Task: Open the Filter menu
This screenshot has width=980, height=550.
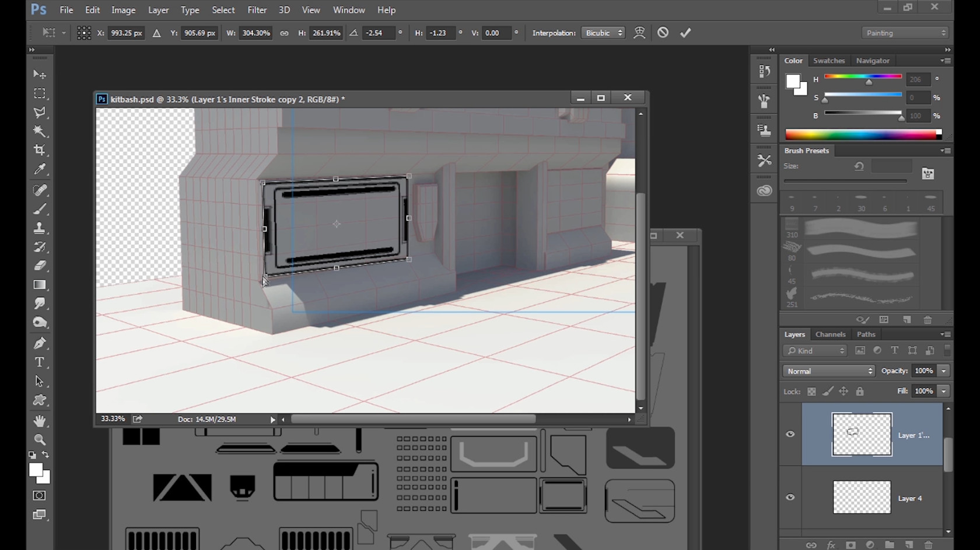Action: coord(257,10)
